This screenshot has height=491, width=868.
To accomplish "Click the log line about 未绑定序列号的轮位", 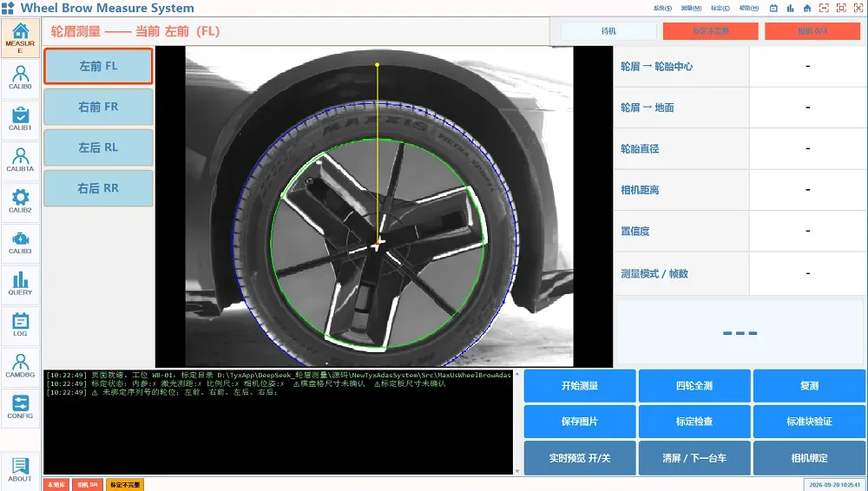I will pyautogui.click(x=161, y=392).
